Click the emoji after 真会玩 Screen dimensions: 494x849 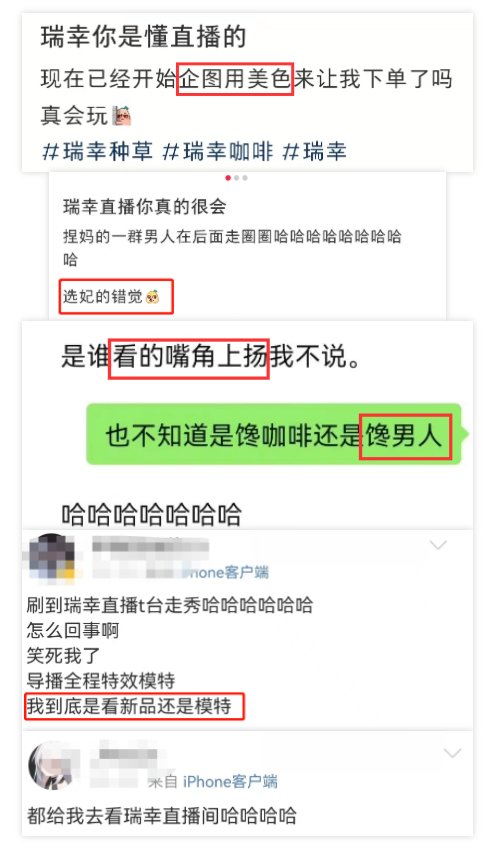click(x=122, y=116)
